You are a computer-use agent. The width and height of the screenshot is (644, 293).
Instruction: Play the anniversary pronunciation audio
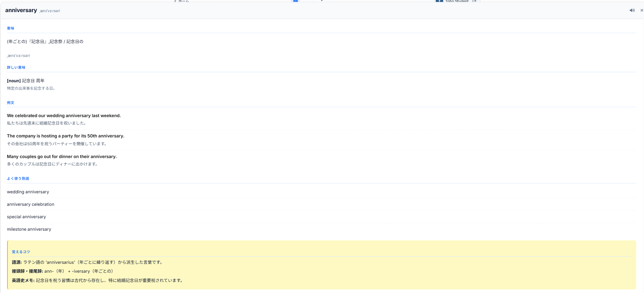tap(632, 10)
